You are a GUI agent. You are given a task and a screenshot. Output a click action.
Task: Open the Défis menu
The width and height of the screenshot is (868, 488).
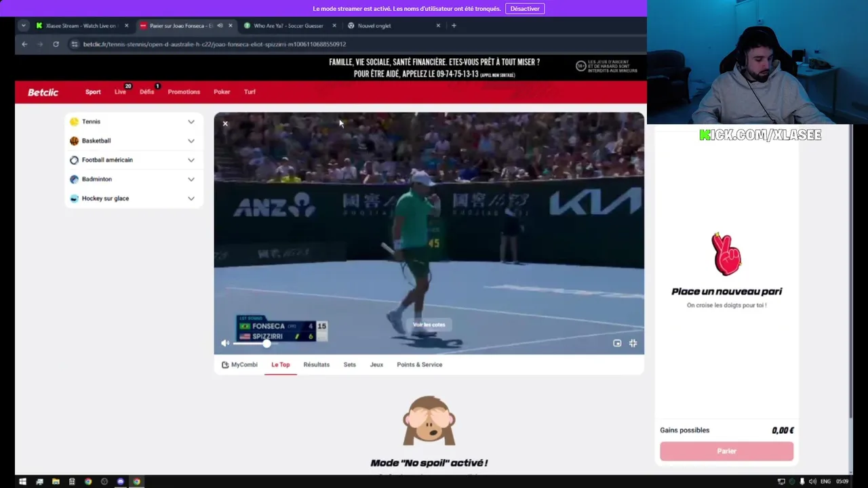tap(146, 92)
